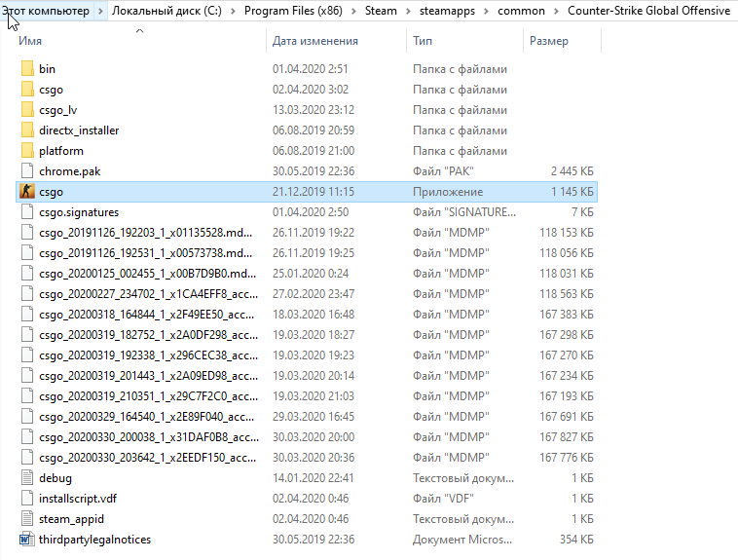Click icon of csgo_20200319_210351 dump file
This screenshot has height=560, width=738.
click(x=27, y=396)
